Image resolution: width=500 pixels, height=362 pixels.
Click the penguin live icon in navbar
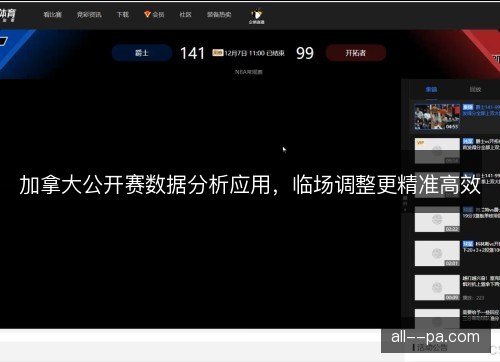point(256,16)
